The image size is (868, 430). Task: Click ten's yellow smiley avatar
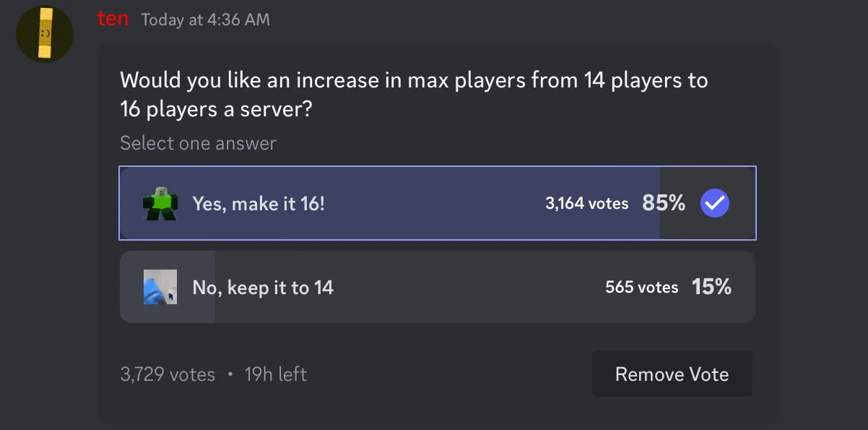44,33
